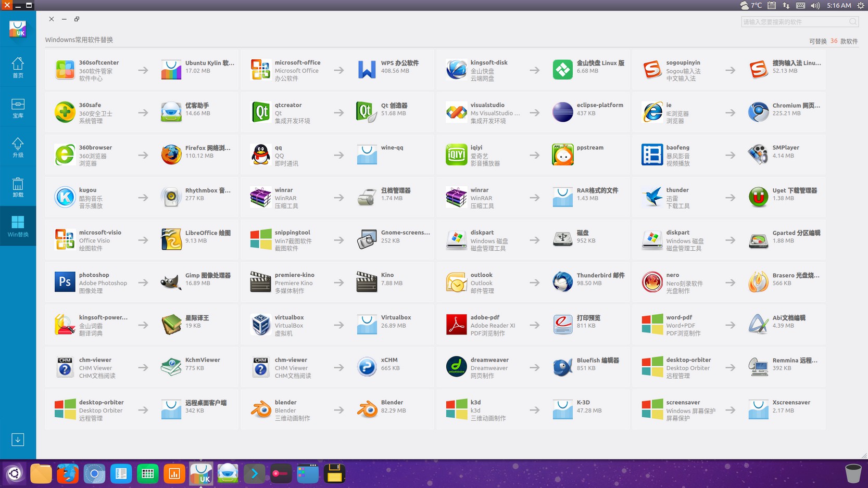This screenshot has height=488, width=868.
Task: Click the clock showing 5:16 AM
Action: (x=838, y=6)
